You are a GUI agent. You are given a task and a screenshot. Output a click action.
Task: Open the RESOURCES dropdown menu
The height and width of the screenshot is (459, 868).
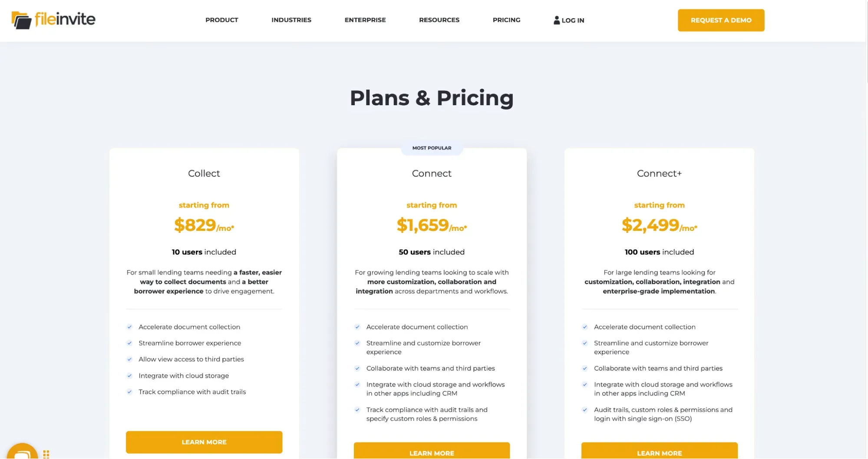[x=439, y=20]
